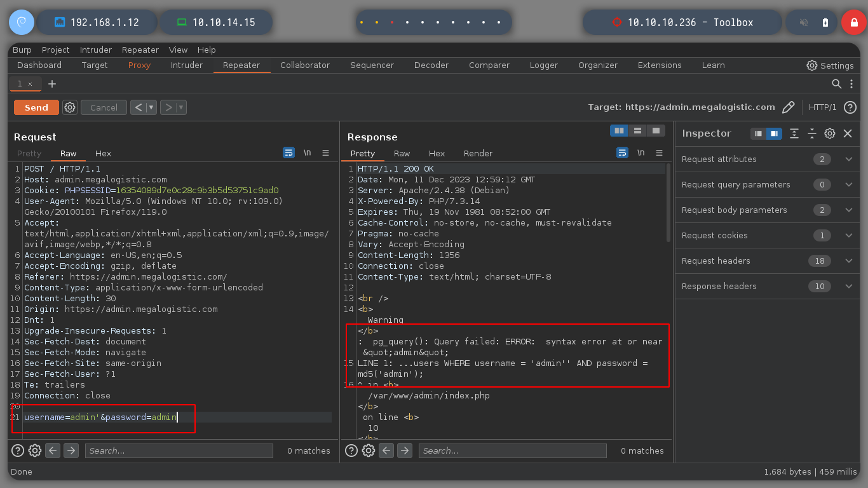This screenshot has width=868, height=488.
Task: Open back-history dropdown arrow
Action: click(152, 107)
